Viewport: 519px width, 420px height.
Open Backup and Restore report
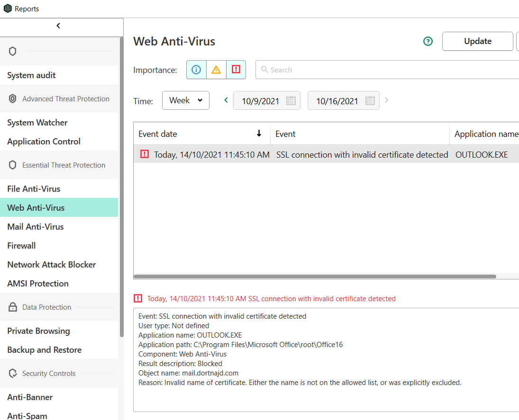pyautogui.click(x=59, y=349)
